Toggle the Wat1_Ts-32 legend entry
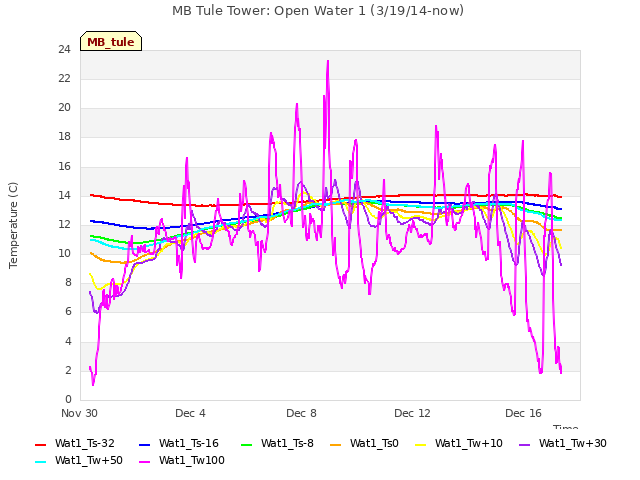This screenshot has height=480, width=640. click(x=75, y=443)
